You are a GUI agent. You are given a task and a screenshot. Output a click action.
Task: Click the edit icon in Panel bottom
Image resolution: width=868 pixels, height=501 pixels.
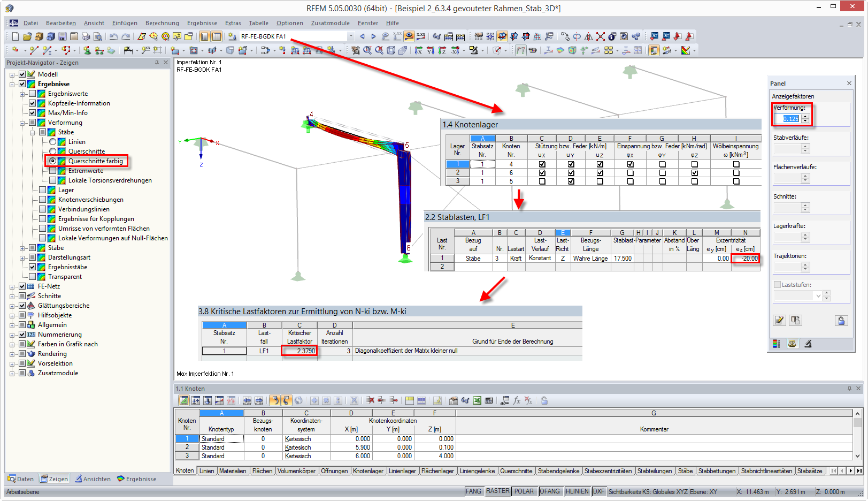coord(779,320)
